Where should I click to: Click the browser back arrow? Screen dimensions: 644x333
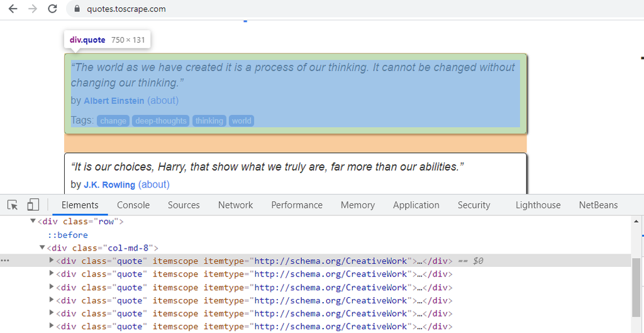click(13, 9)
